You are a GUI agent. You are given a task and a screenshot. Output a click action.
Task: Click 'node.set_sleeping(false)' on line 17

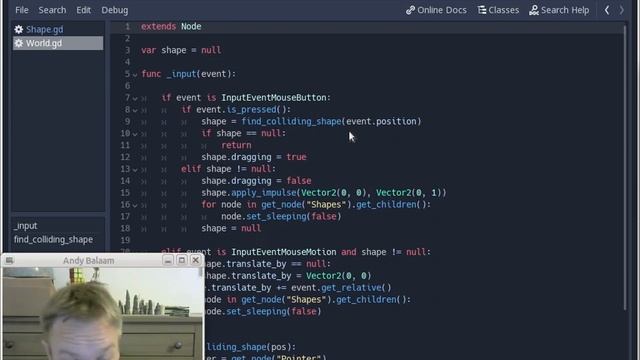tap(281, 216)
